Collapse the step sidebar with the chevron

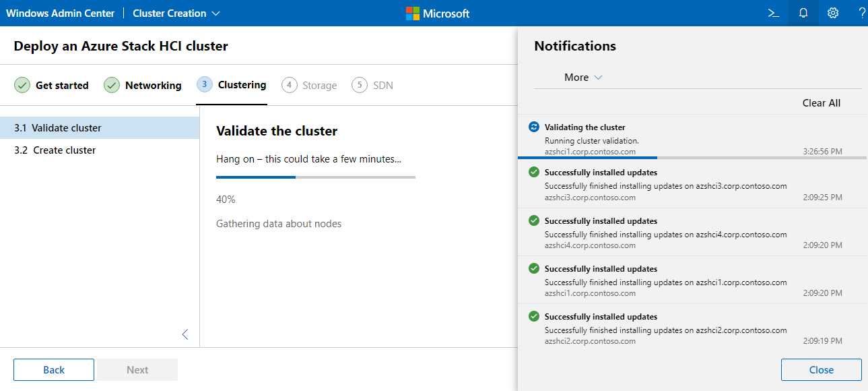pos(185,334)
